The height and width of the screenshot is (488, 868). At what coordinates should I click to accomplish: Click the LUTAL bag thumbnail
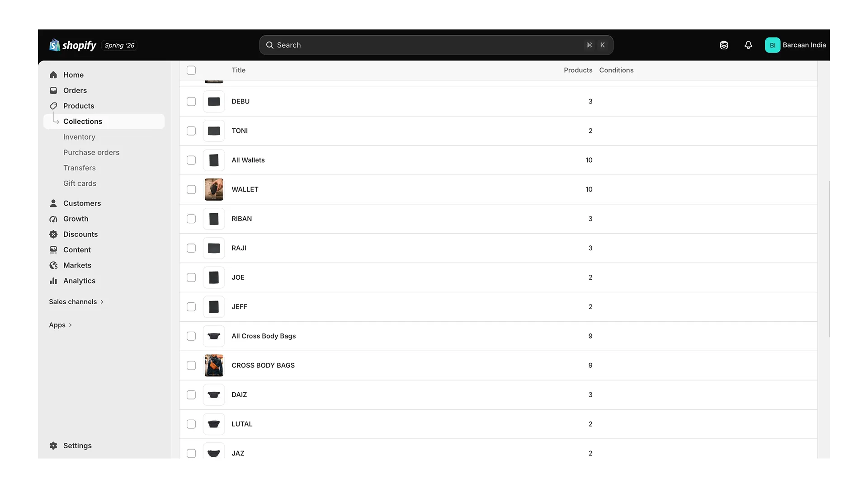click(x=214, y=424)
